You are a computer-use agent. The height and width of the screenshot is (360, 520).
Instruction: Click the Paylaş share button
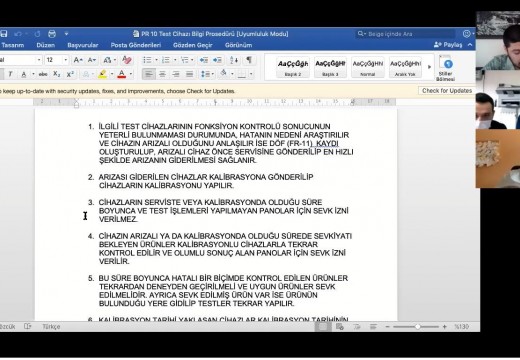click(448, 45)
